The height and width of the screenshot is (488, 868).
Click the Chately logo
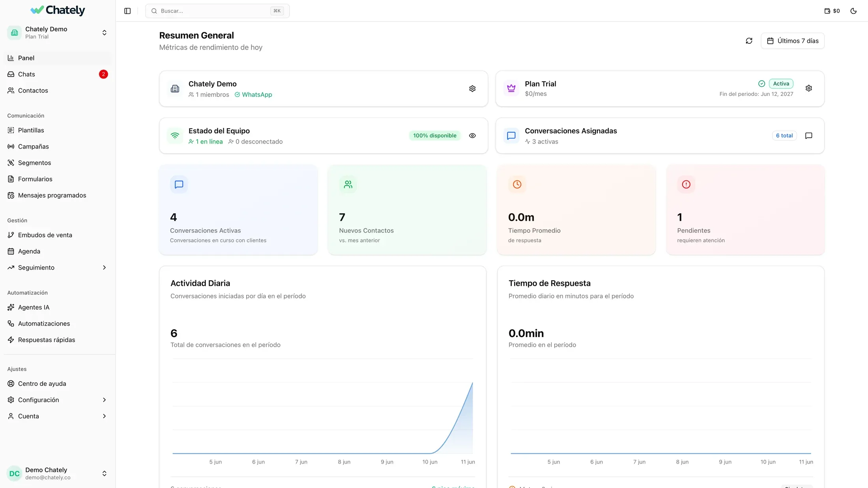click(58, 10)
